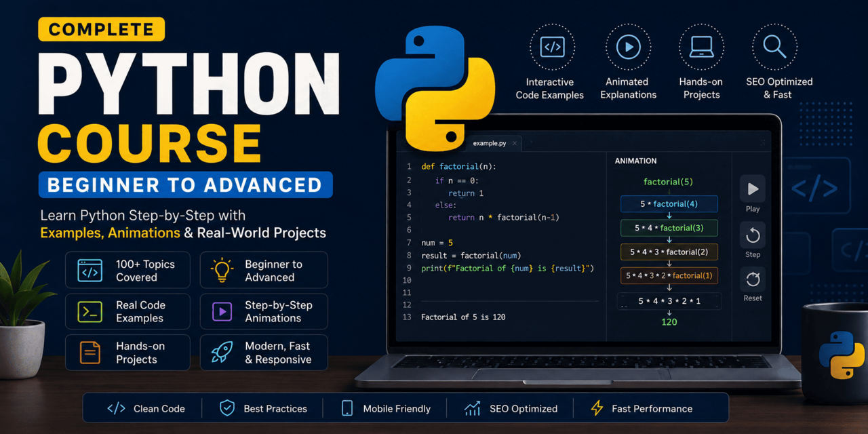Screen dimensions: 868x434
Task: Click the Interactive Code Examples label
Action: click(x=550, y=88)
